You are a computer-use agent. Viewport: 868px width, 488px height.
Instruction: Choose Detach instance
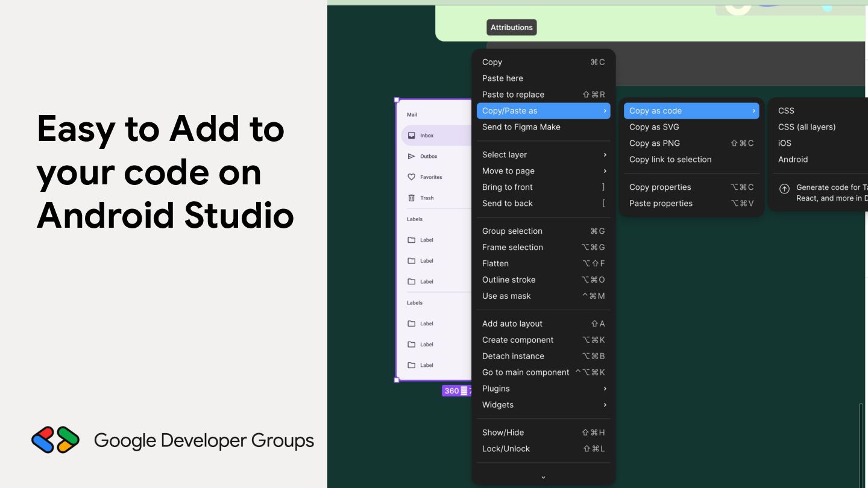tap(543, 357)
